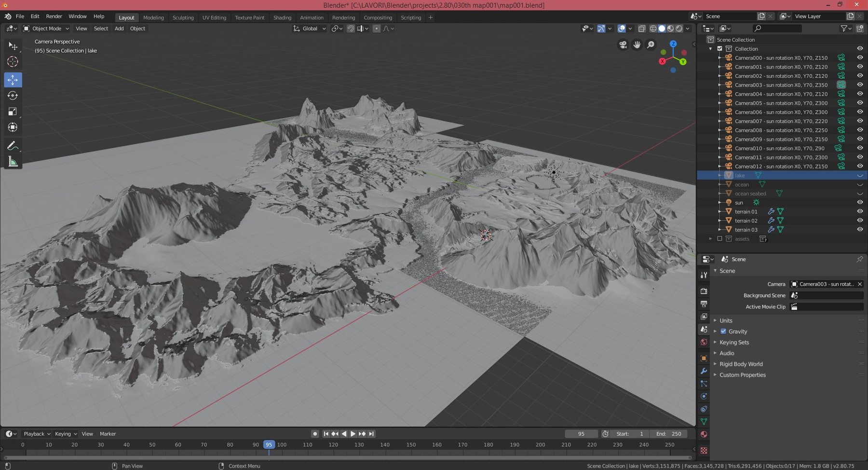Open the Modifier Properties wrench tab
Viewport: 868px width, 470px height.
coord(704,372)
